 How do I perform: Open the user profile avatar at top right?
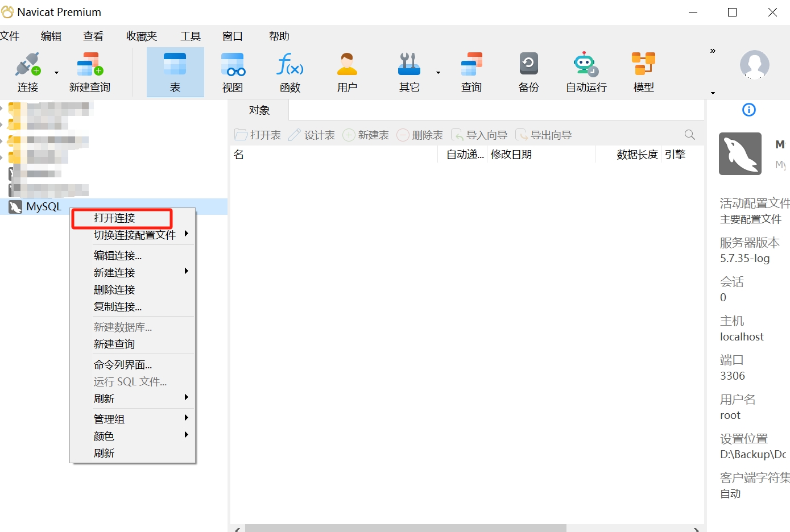coord(754,65)
